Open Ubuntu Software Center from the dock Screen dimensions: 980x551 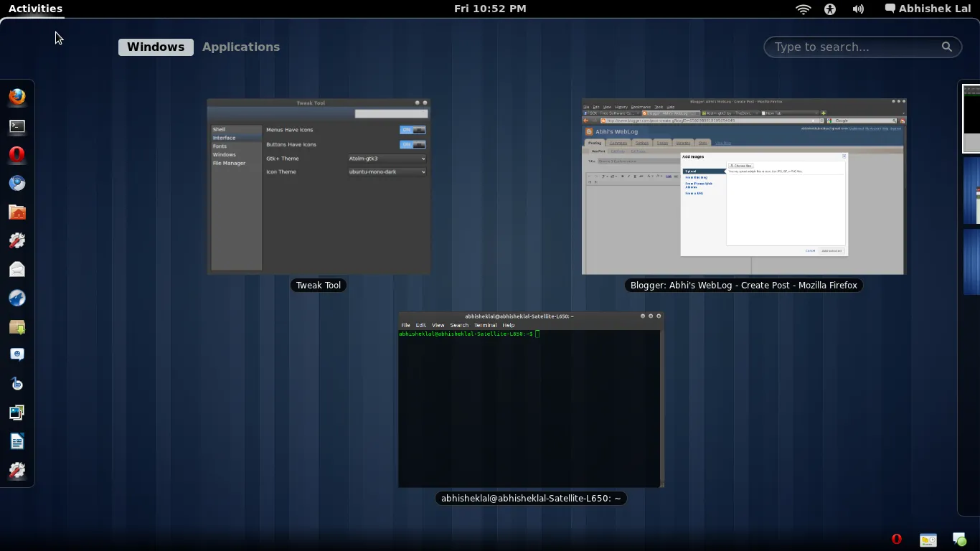coord(17,326)
